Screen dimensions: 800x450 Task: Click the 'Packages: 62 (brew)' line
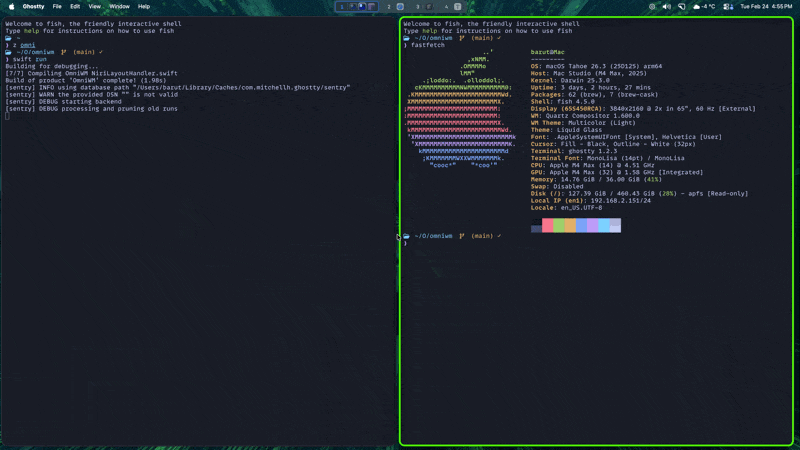click(x=594, y=94)
